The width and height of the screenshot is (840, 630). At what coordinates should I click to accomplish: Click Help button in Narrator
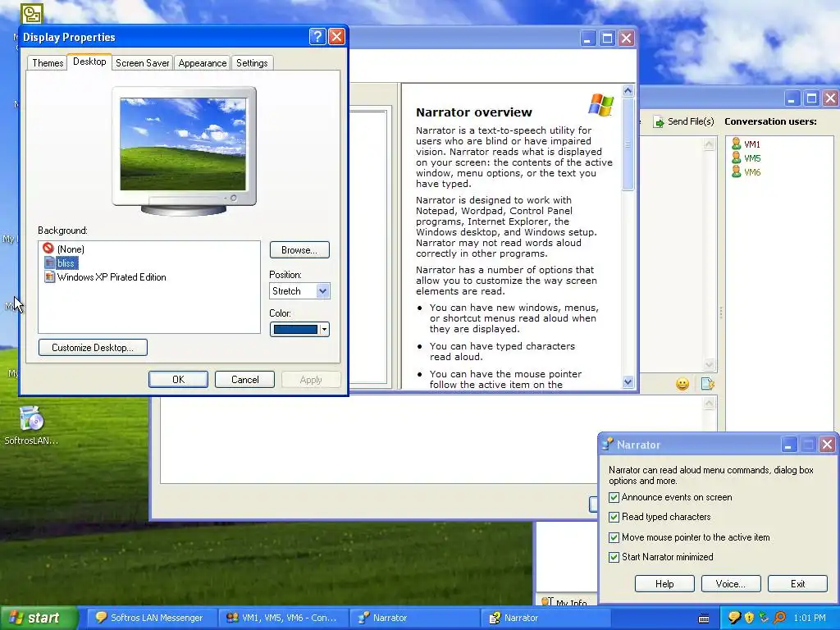[x=664, y=583]
